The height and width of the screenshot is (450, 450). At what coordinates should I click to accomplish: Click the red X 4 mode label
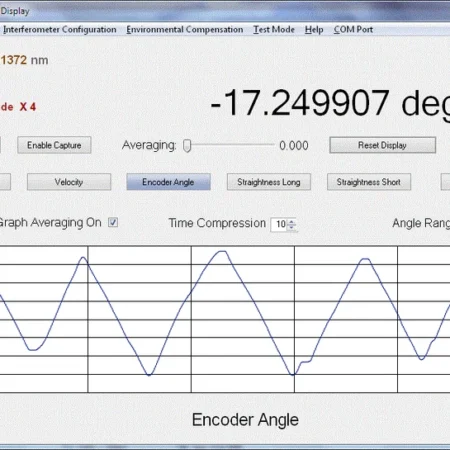[x=28, y=107]
